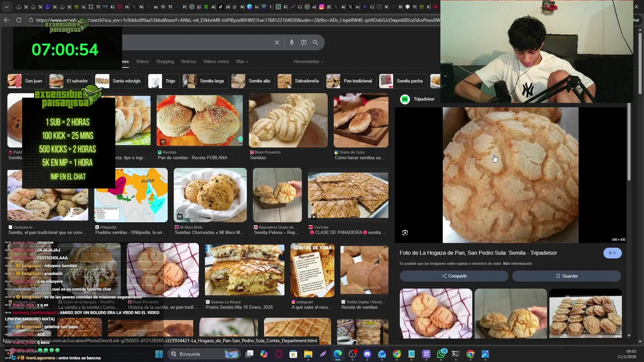This screenshot has height=362, width=644.
Task: Start voice search with the microphone icon
Action: tap(291, 42)
